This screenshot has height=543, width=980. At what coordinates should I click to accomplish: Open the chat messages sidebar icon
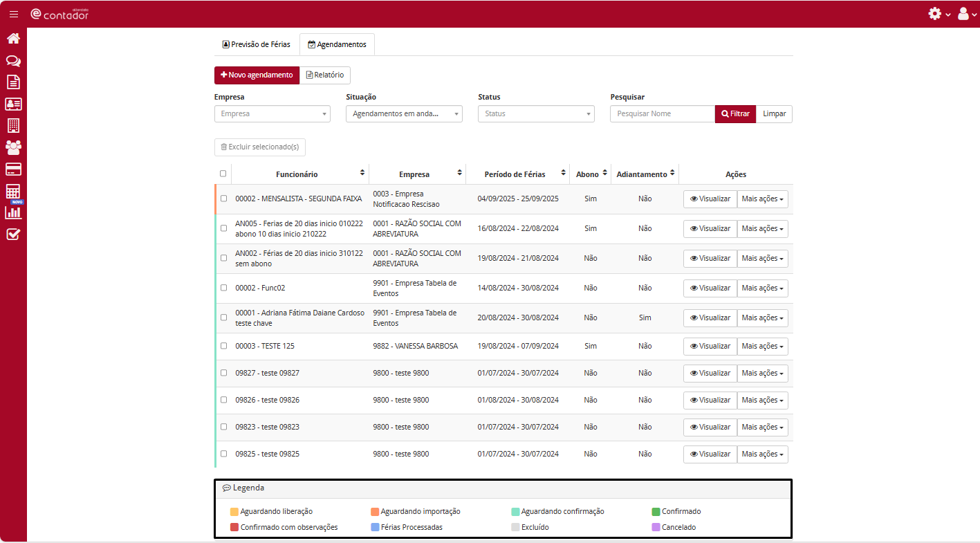pyautogui.click(x=13, y=61)
